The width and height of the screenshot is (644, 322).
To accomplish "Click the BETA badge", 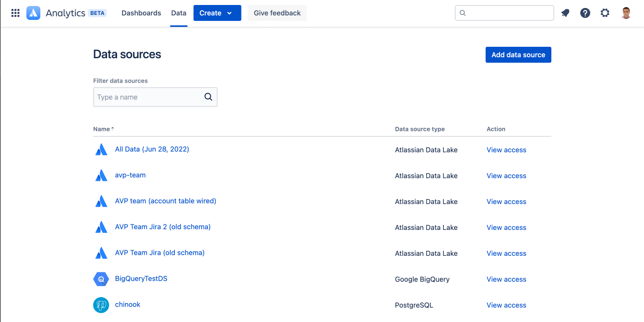I will point(97,13).
